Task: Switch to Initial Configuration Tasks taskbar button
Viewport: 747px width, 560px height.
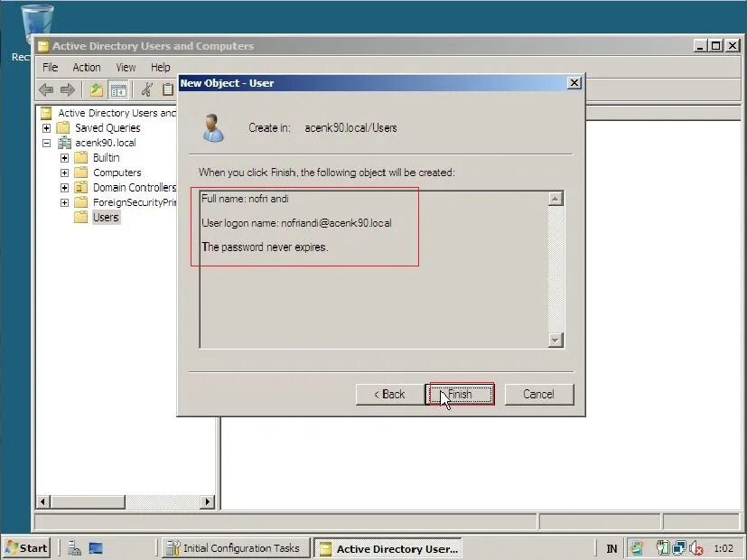Action: pyautogui.click(x=237, y=548)
